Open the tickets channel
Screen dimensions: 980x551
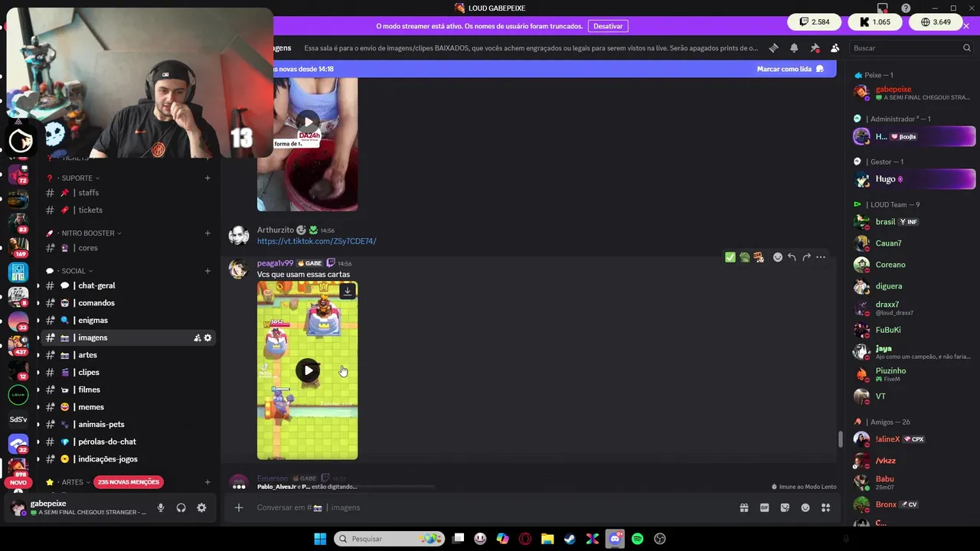pos(129,210)
